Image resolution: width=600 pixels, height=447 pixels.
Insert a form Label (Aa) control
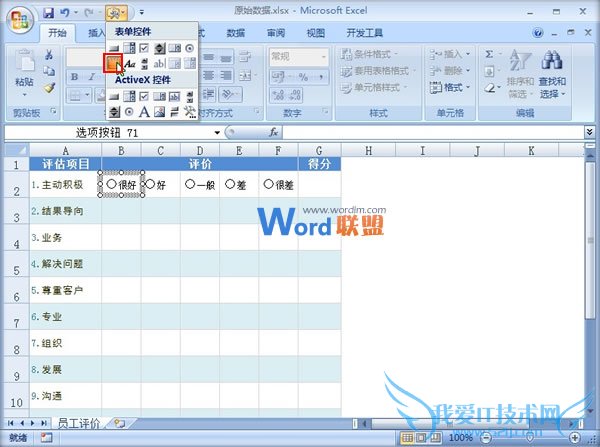130,64
